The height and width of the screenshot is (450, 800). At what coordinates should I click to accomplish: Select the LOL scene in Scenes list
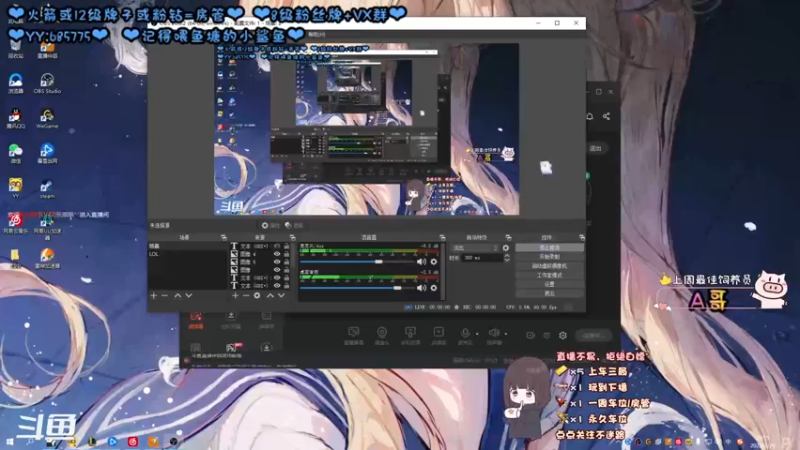click(x=187, y=254)
